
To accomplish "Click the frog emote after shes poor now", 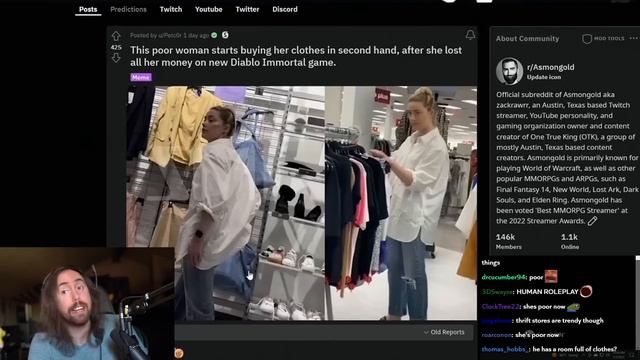I will point(573,307).
